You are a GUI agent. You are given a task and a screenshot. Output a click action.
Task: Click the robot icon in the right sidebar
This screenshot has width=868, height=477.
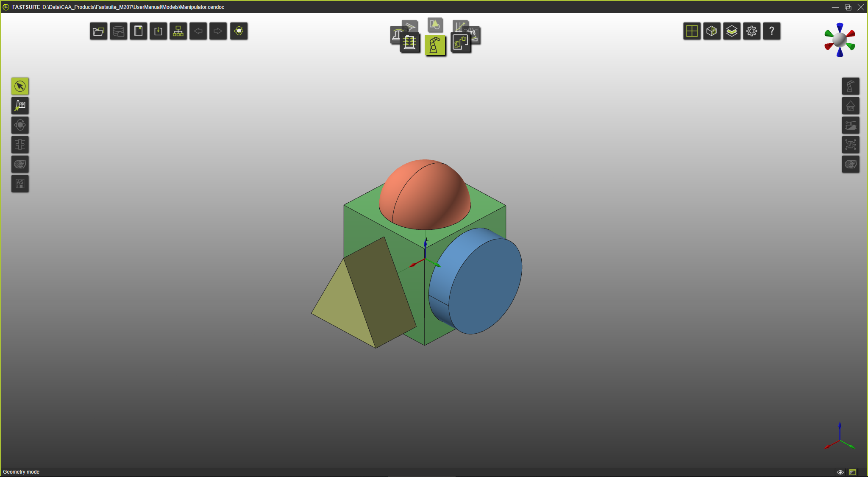click(850, 86)
